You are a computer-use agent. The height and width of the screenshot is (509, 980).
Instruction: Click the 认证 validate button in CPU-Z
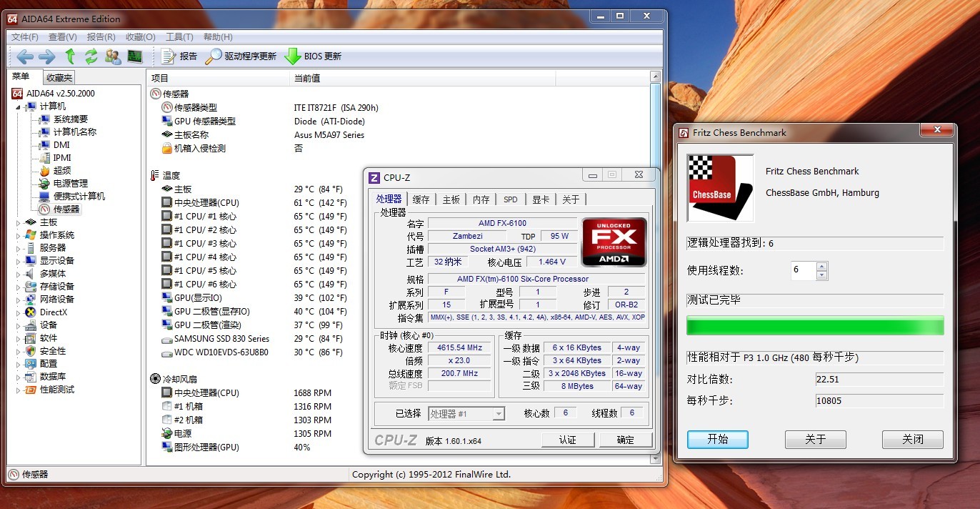tap(568, 440)
